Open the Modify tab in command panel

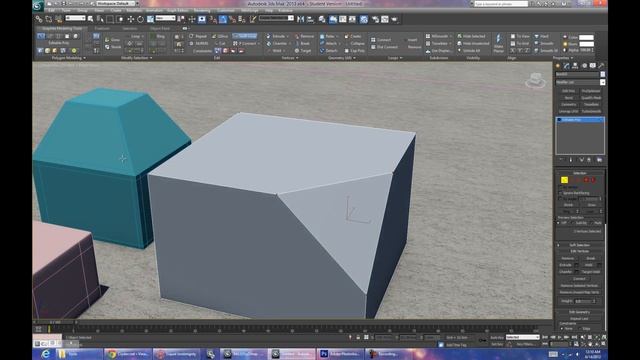click(567, 66)
